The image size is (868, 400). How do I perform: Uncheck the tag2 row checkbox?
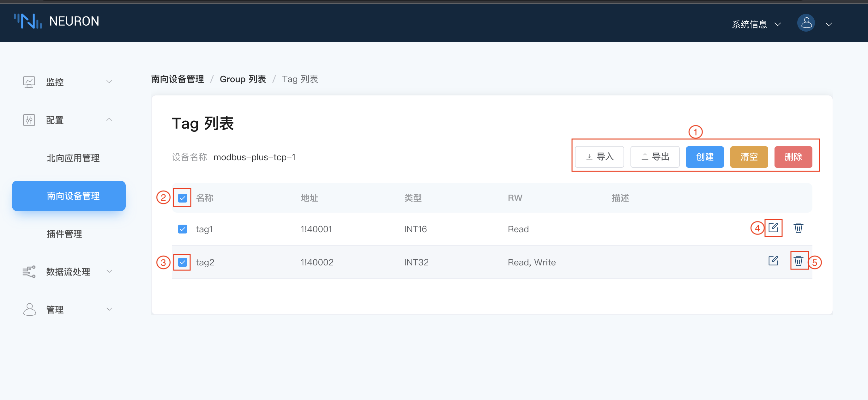tap(182, 262)
